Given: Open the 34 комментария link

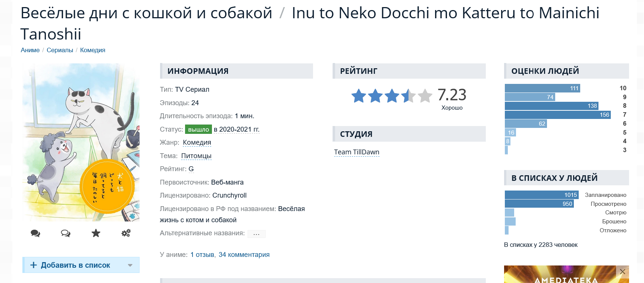Looking at the screenshot, I should 244,255.
